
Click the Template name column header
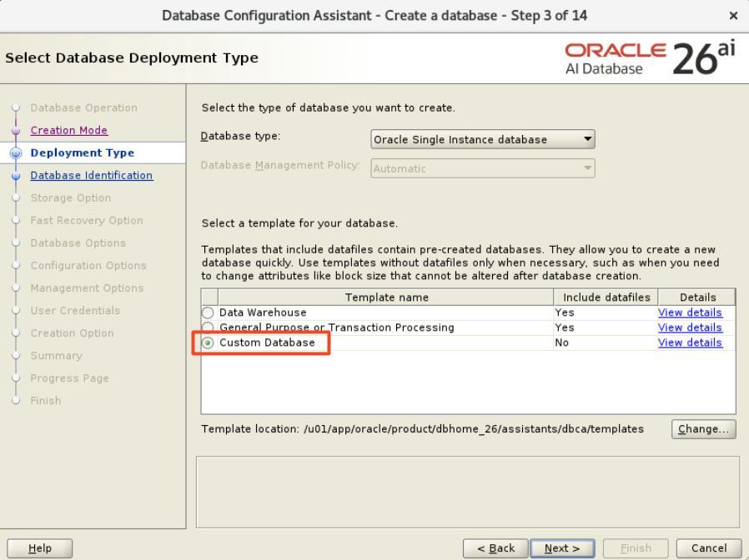click(x=386, y=297)
